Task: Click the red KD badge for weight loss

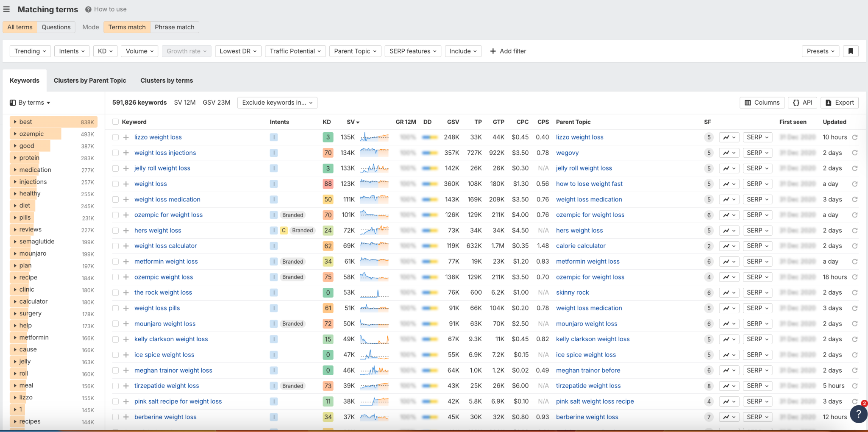Action: click(x=327, y=184)
